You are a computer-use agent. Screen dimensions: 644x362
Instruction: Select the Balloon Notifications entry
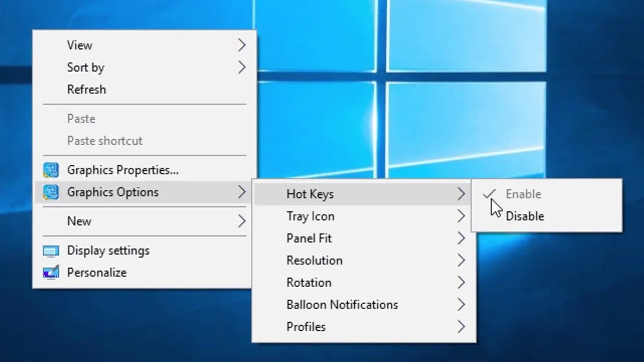click(x=363, y=305)
